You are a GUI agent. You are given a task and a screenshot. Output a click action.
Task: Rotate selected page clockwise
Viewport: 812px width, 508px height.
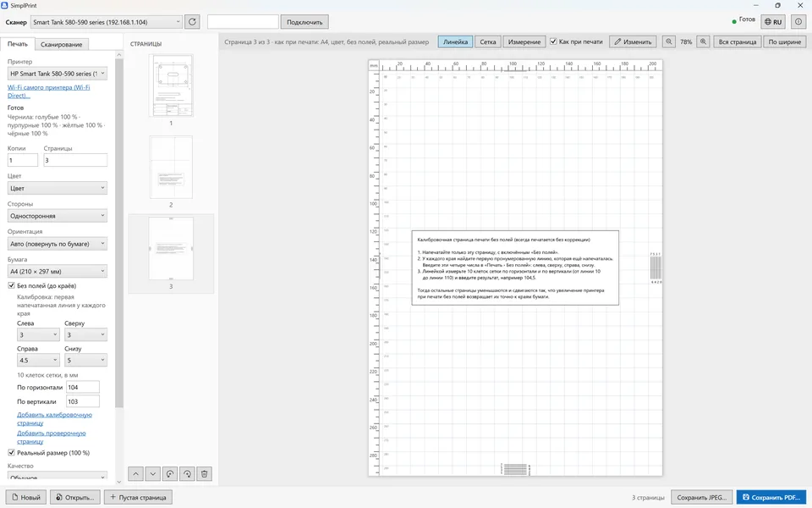187,474
